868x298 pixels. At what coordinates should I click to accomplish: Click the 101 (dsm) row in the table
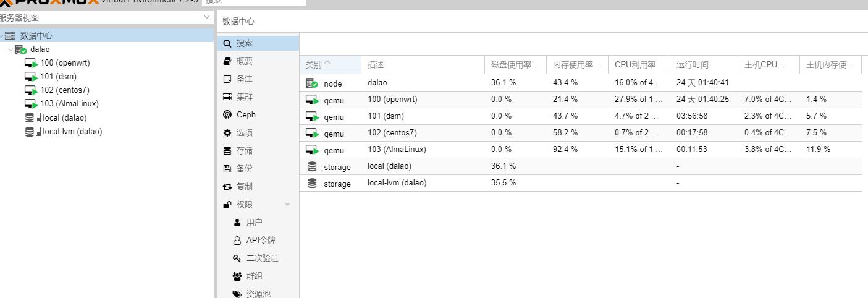[395, 116]
